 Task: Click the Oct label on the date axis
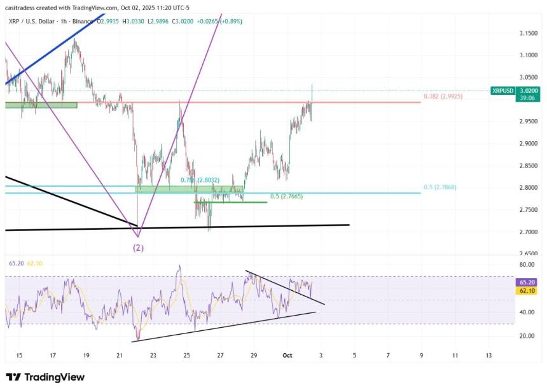pos(288,355)
